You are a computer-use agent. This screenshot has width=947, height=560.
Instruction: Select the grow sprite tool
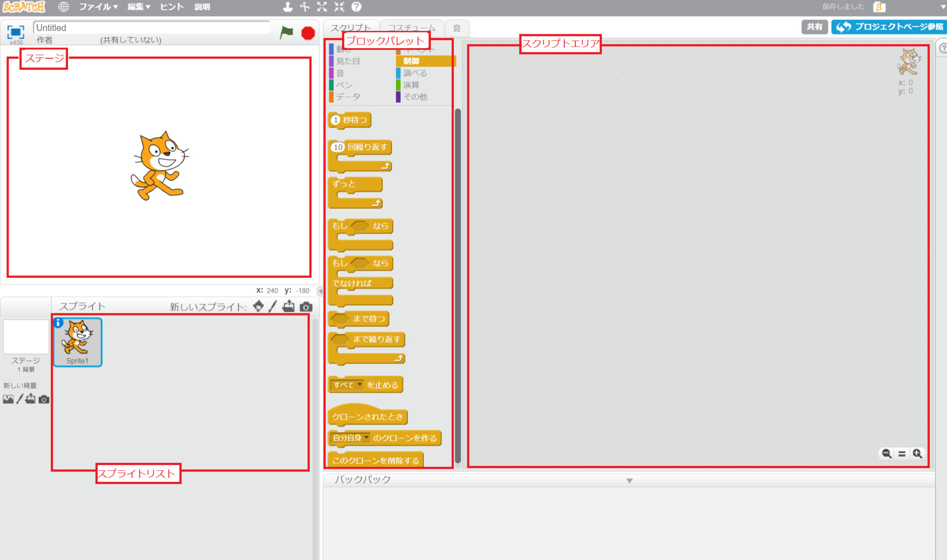(x=322, y=7)
